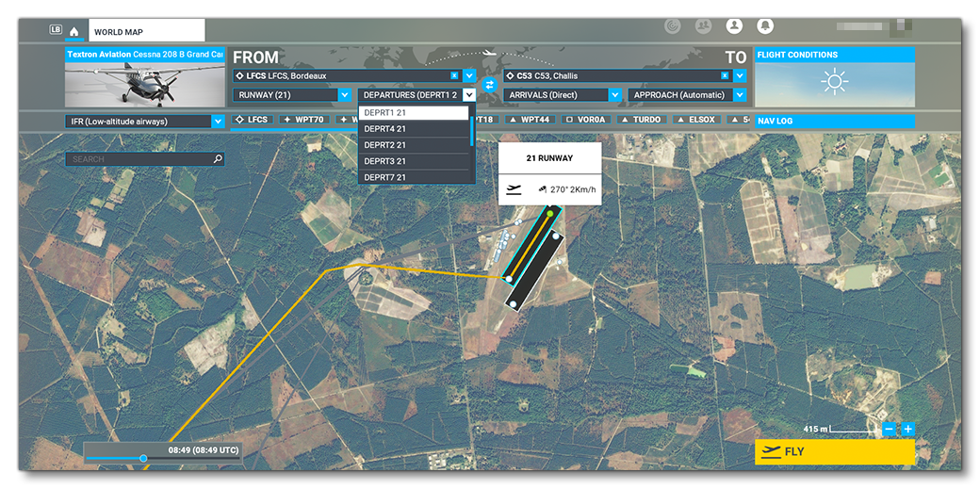Open the APPROACH (Automatic) dropdown
The image size is (980, 489).
point(739,95)
